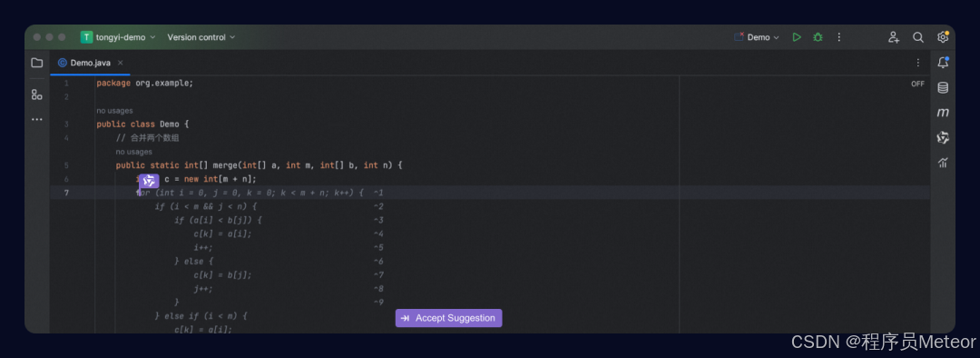The height and width of the screenshot is (358, 980).
Task: Close the Demo.java tab
Action: (x=120, y=63)
